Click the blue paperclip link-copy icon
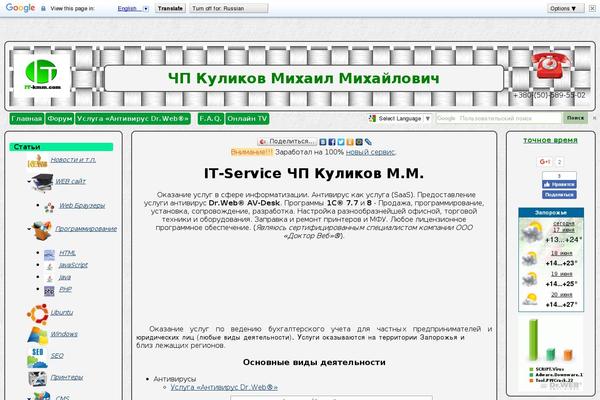The height and width of the screenshot is (400, 600). click(x=368, y=142)
